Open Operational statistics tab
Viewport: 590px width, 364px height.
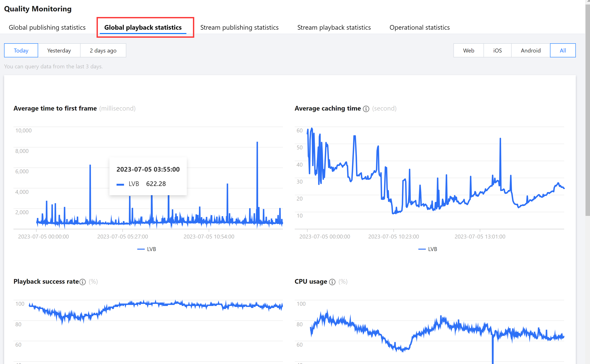(x=419, y=27)
